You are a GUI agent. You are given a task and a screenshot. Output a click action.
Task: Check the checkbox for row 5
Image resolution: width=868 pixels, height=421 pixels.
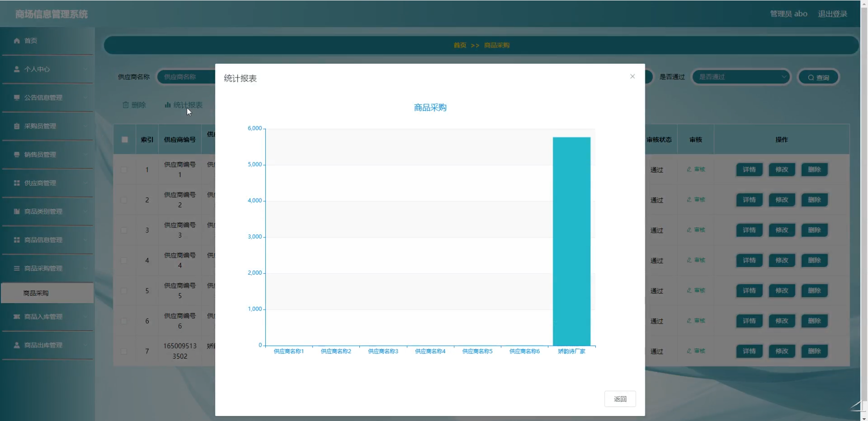[124, 291]
